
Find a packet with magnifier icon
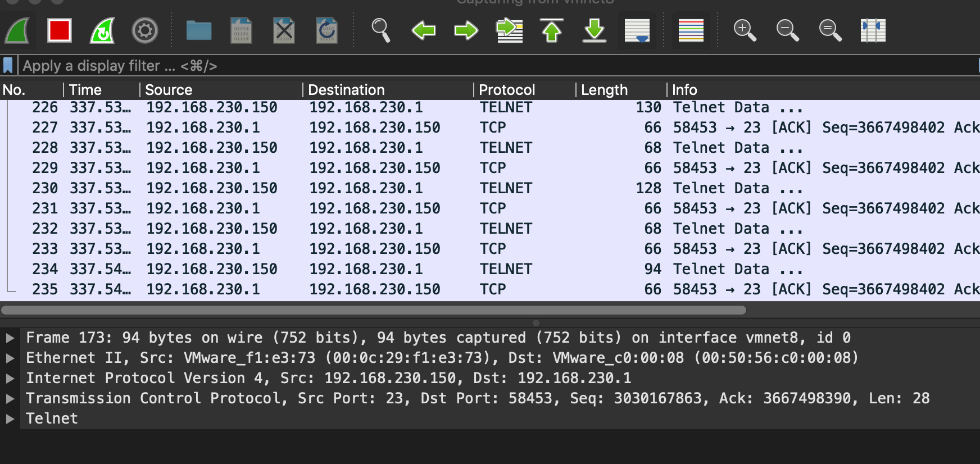click(x=381, y=30)
